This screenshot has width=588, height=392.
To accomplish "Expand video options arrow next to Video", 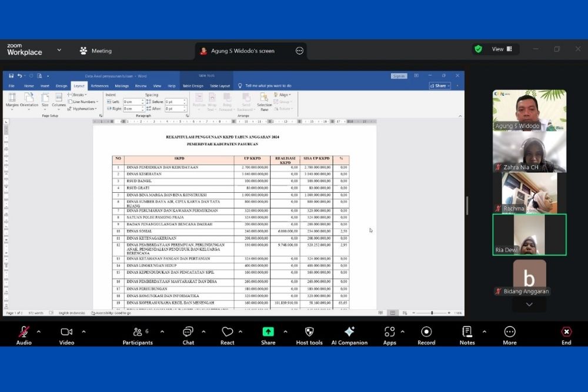I will 83,331.
